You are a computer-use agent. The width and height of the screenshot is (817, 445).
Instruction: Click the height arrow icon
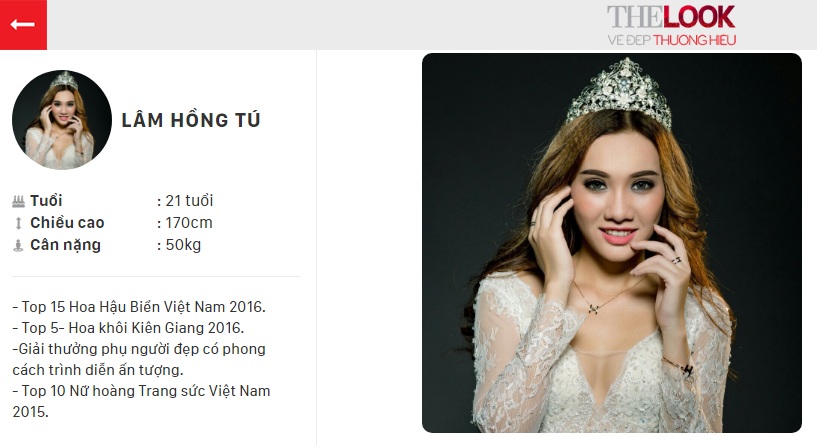18,224
